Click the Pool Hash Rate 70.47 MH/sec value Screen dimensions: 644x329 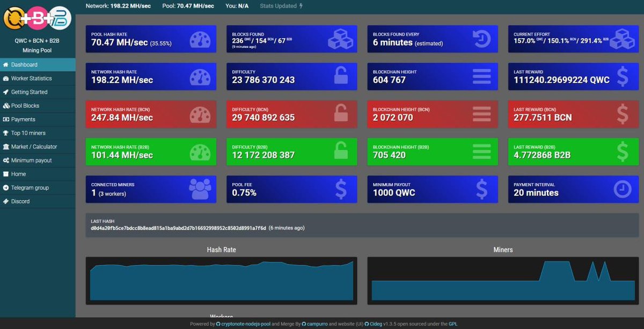click(120, 42)
